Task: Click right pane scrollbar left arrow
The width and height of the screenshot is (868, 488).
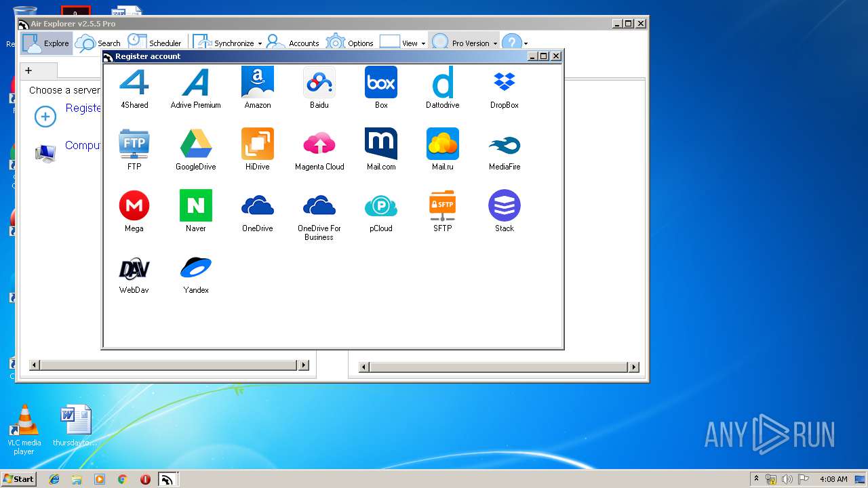Action: pos(364,367)
